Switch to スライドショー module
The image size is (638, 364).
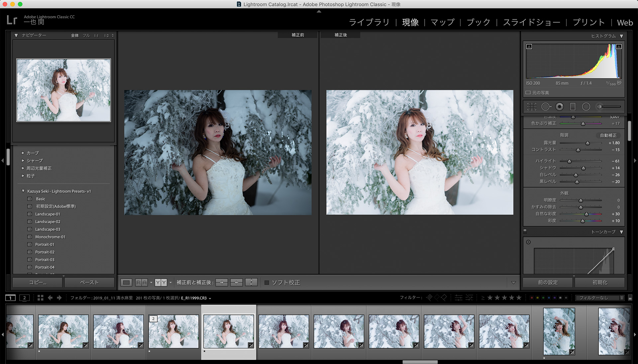[x=531, y=22]
